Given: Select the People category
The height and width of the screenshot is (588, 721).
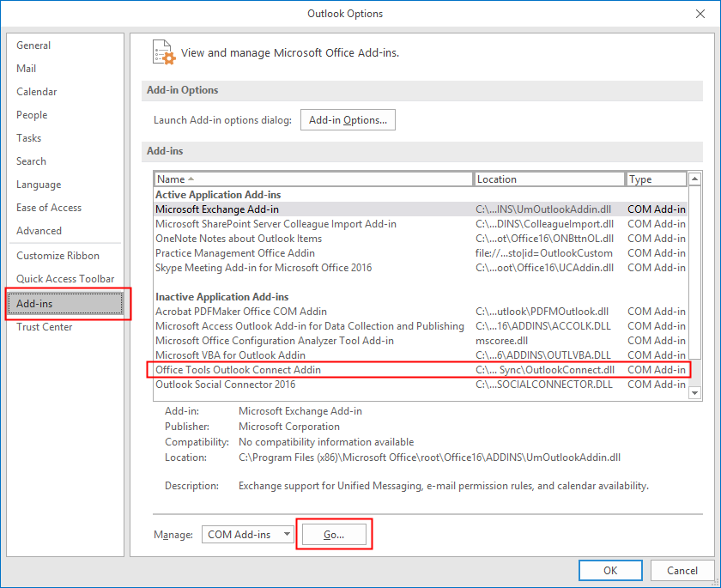Looking at the screenshot, I should [32, 114].
